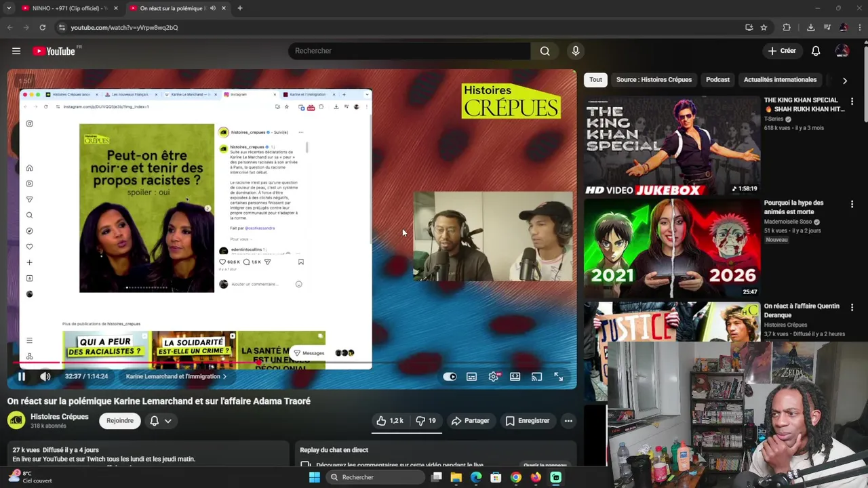The height and width of the screenshot is (488, 868).
Task: Enter full screen mode
Action: tap(559, 377)
